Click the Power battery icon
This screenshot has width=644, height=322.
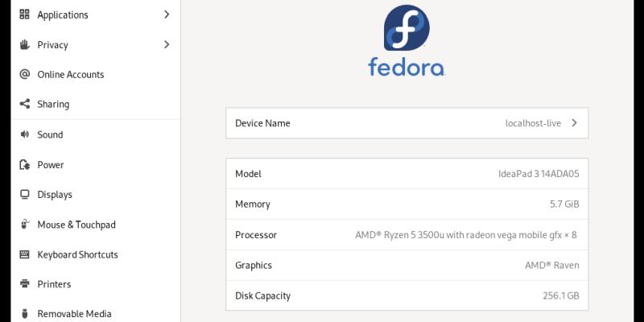tap(24, 164)
